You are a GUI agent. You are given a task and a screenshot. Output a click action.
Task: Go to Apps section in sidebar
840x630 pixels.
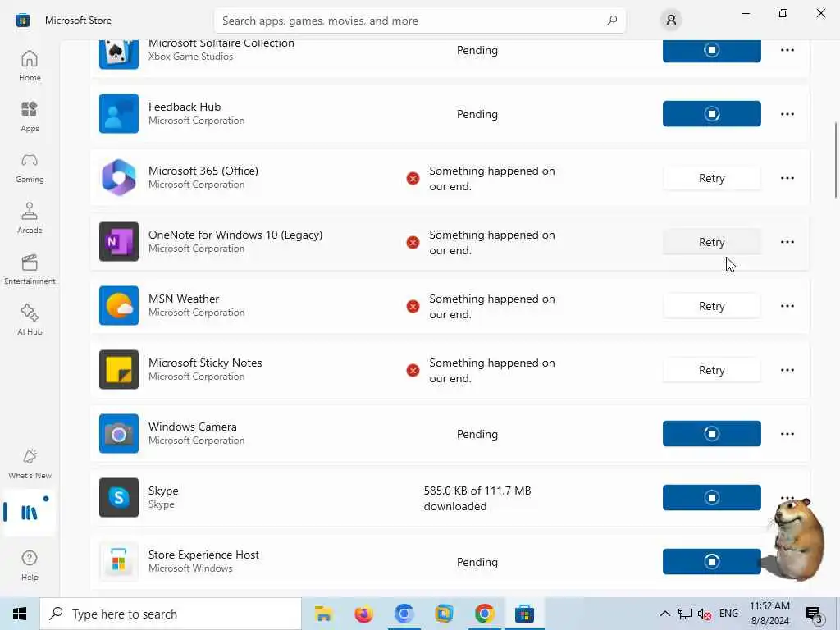[x=30, y=116]
